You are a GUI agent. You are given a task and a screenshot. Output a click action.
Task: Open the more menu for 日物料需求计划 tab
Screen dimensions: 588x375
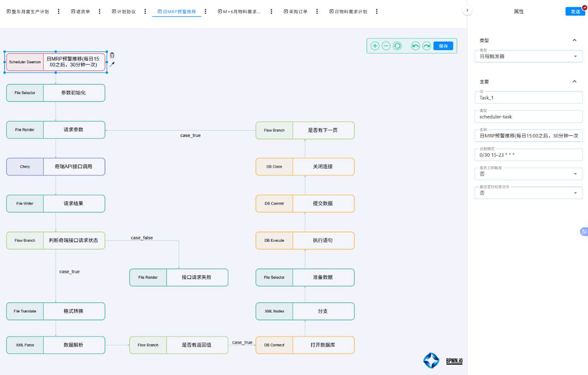377,11
